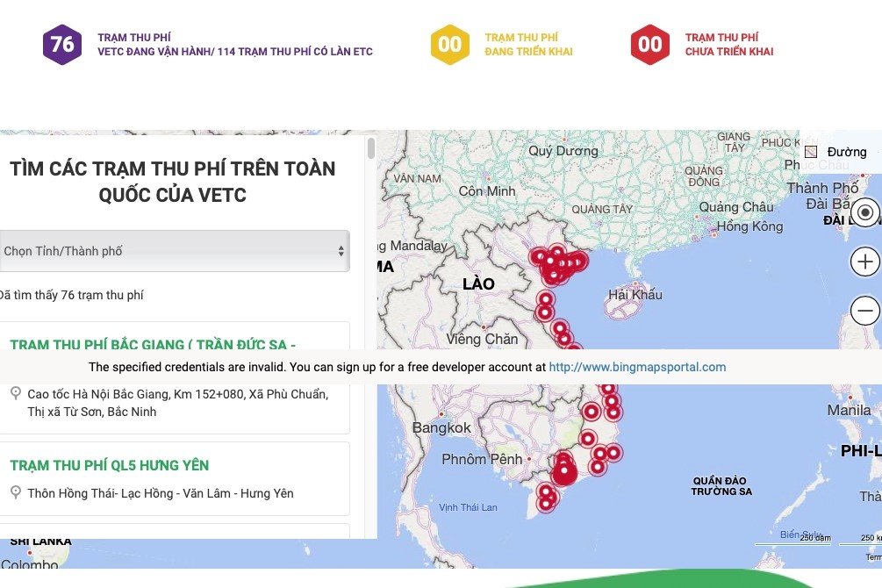Click the Quần đảo Trường Sa label
This screenshot has height=588, width=882.
click(720, 486)
